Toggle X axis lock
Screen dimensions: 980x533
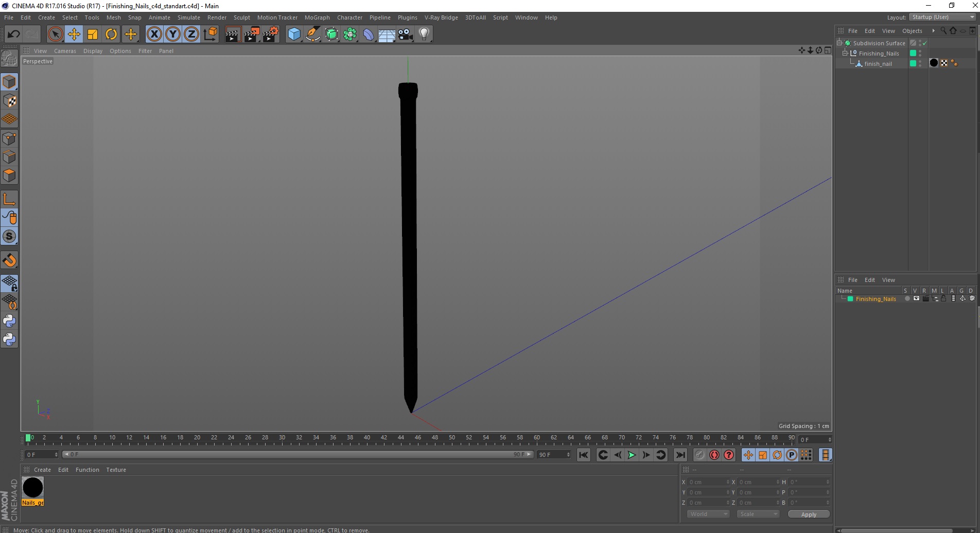tap(154, 34)
